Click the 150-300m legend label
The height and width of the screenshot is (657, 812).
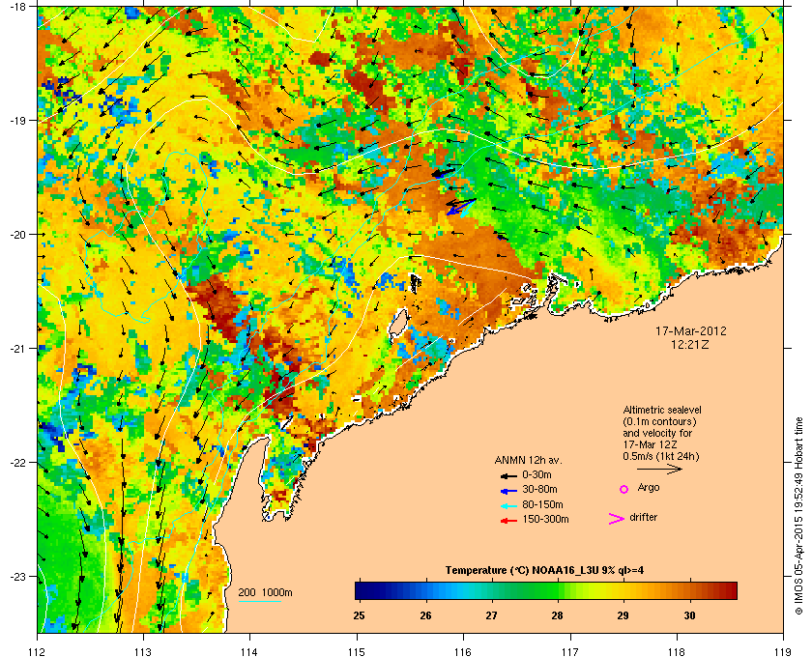coord(545,519)
